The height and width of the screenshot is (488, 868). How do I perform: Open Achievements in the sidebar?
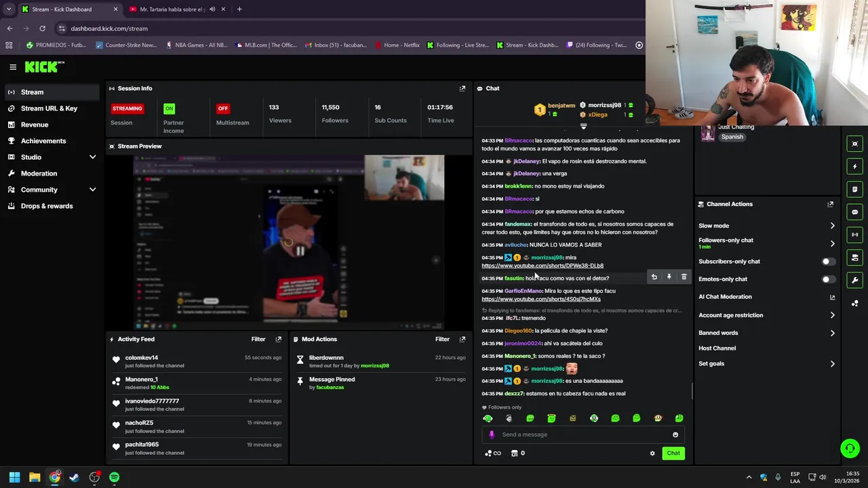[x=52, y=141]
